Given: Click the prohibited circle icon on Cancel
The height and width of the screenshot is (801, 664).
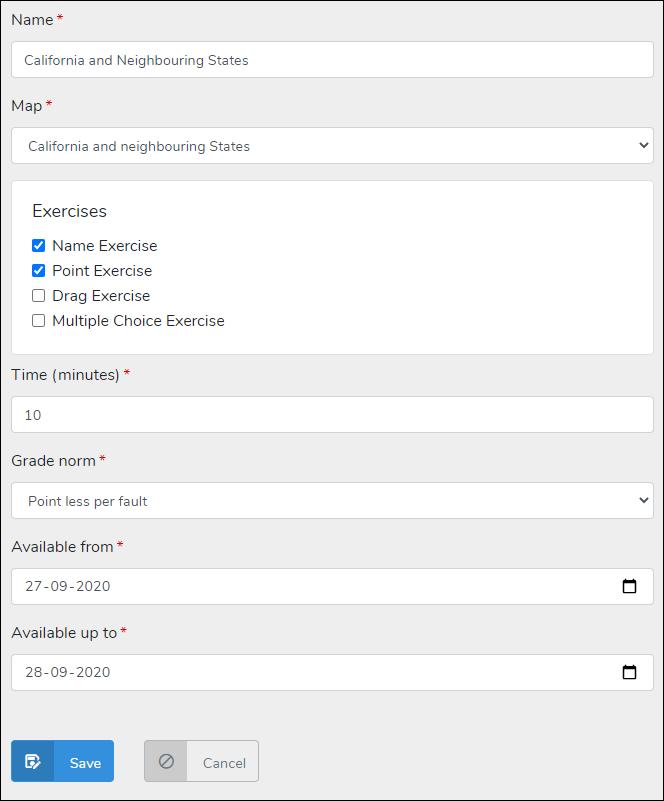Looking at the screenshot, I should click(x=166, y=762).
